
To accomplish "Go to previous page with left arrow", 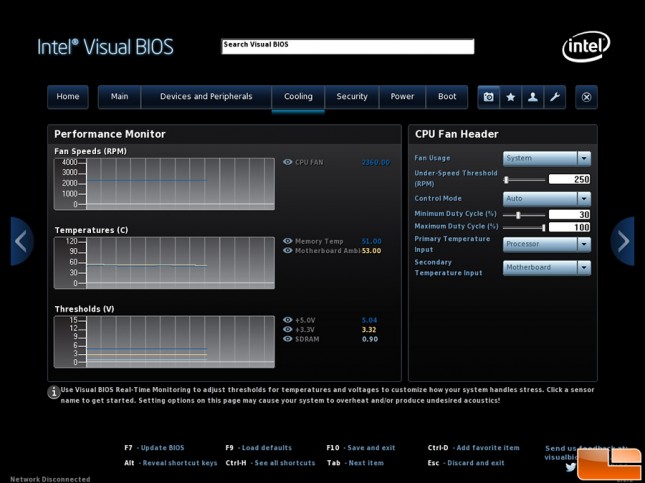I will point(21,241).
